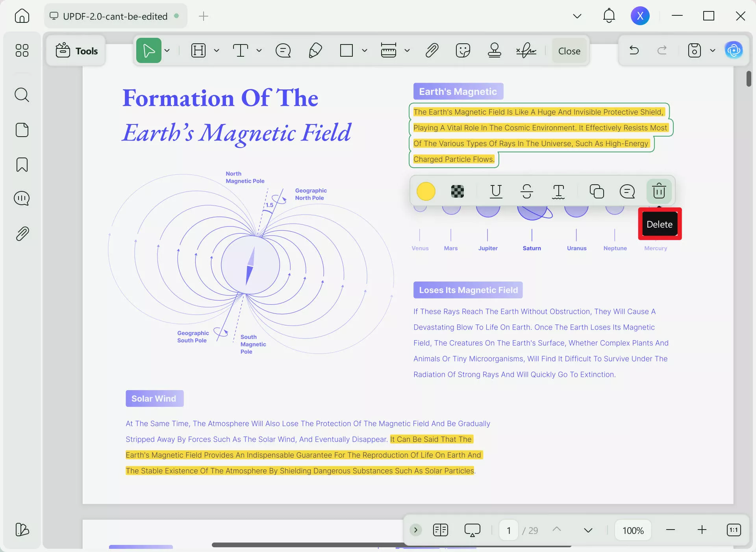Expand the save options dropdown
The width and height of the screenshot is (756, 552).
713,50
